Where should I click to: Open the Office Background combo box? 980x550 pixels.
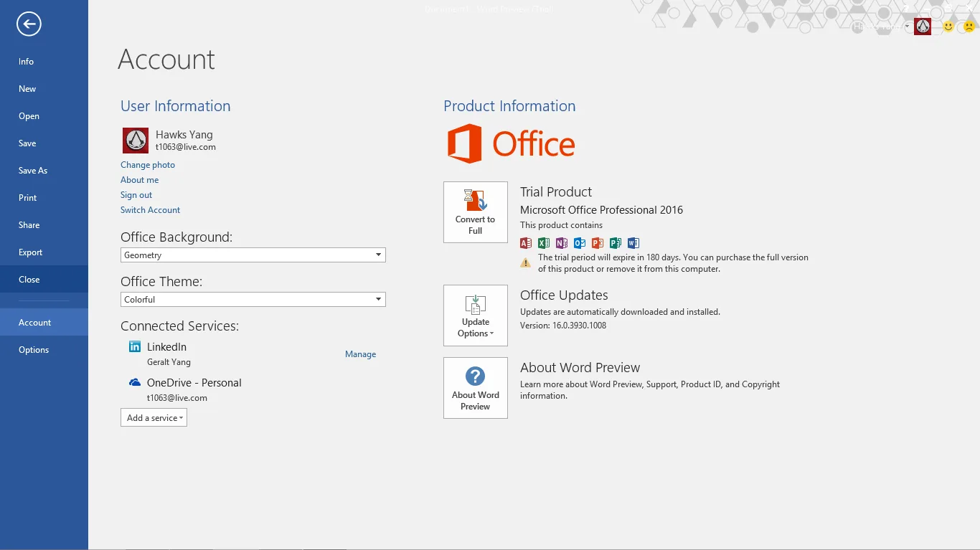253,255
